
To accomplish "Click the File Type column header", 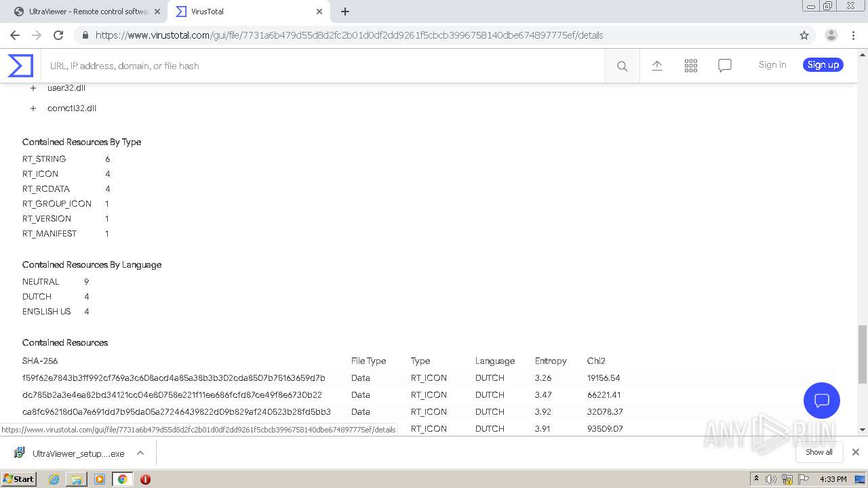I will pyautogui.click(x=368, y=361).
